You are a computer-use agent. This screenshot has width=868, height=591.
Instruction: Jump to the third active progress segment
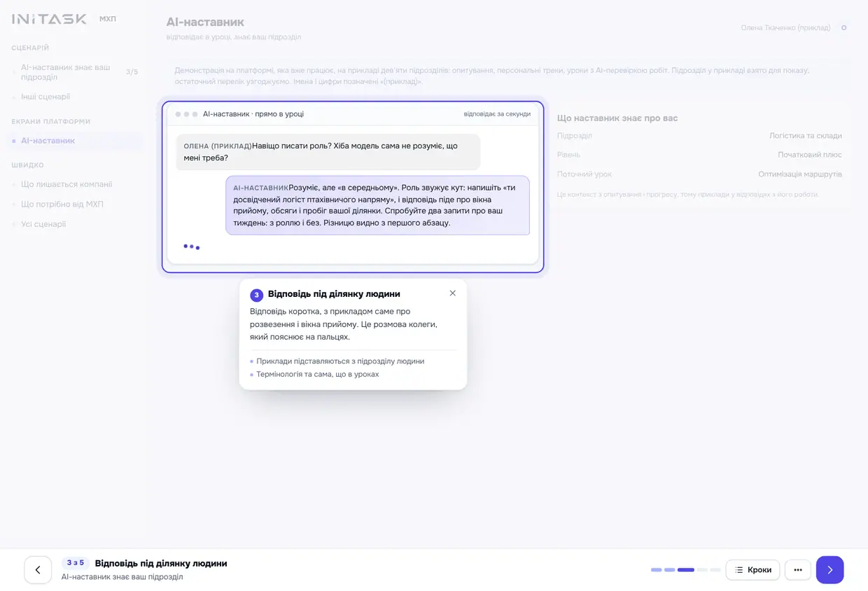685,570
